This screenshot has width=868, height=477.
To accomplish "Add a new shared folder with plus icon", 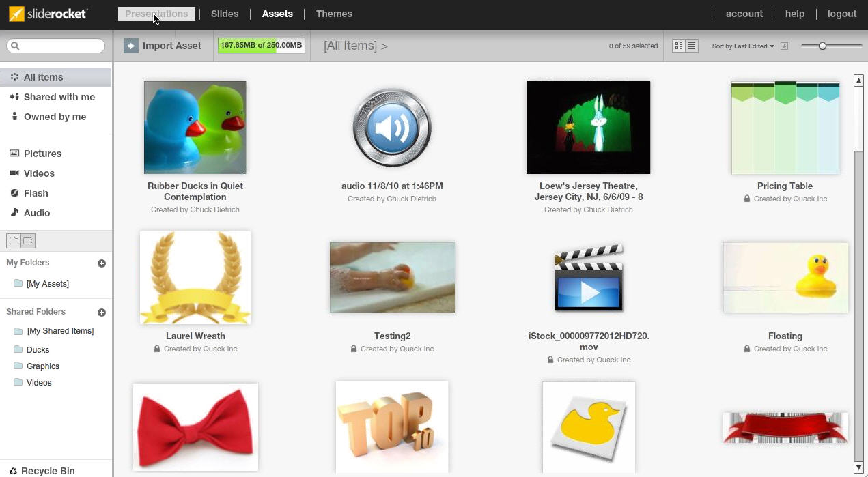I will 102,313.
